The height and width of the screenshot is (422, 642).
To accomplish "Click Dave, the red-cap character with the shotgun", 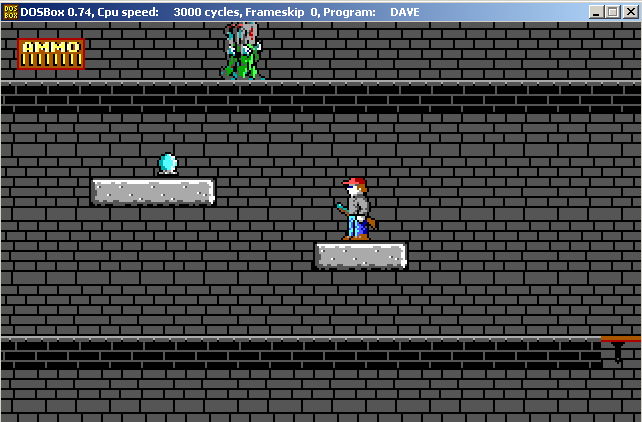I will coord(358,209).
